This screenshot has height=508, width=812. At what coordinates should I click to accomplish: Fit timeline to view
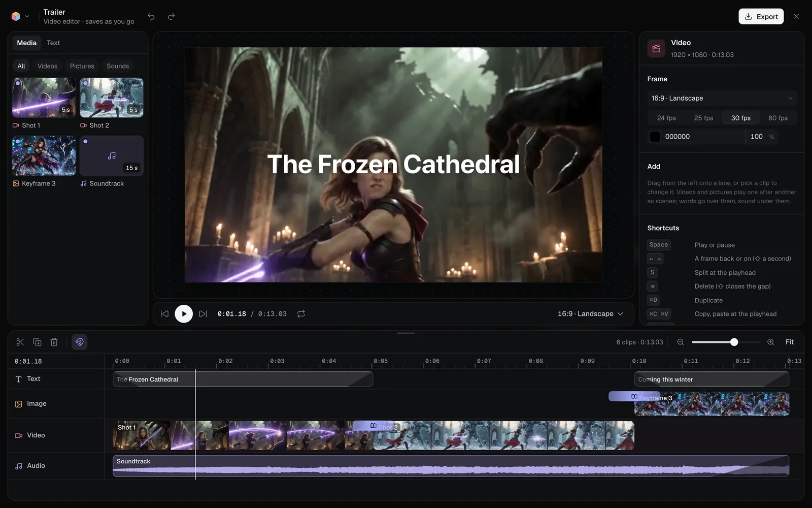tap(790, 342)
